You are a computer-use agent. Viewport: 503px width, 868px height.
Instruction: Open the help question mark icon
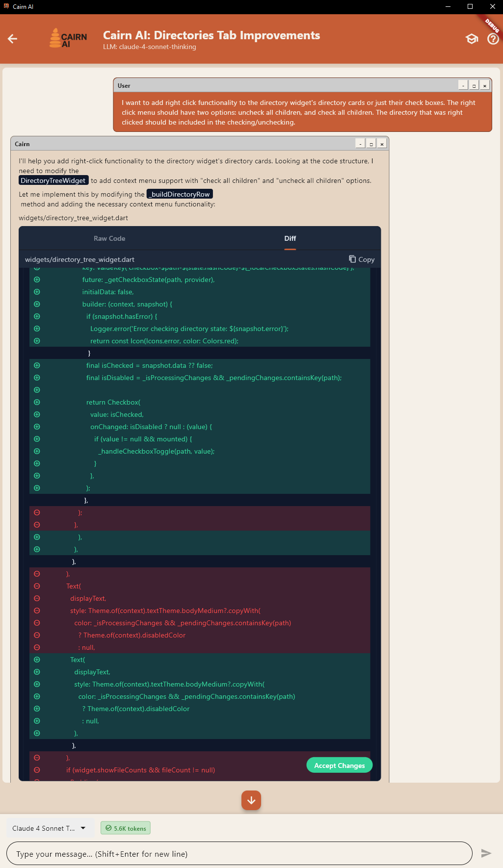point(493,39)
